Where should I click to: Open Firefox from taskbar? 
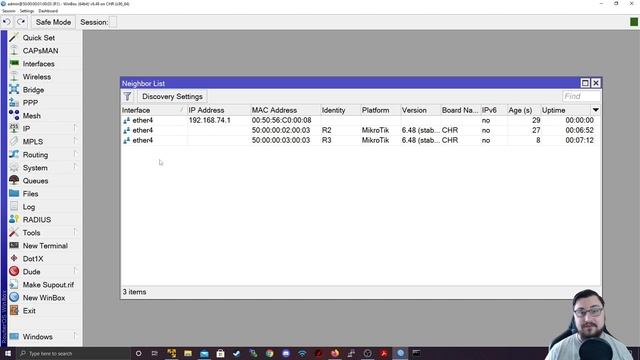pyautogui.click(x=335, y=353)
